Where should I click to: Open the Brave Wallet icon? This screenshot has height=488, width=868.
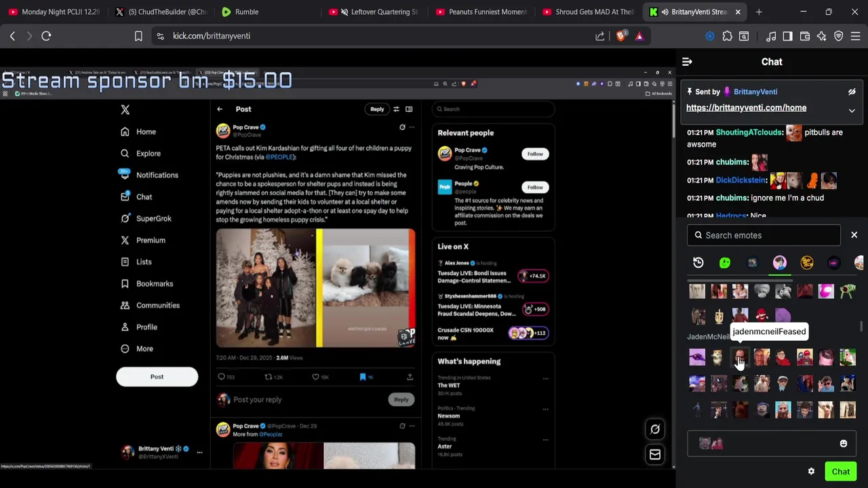pos(804,36)
